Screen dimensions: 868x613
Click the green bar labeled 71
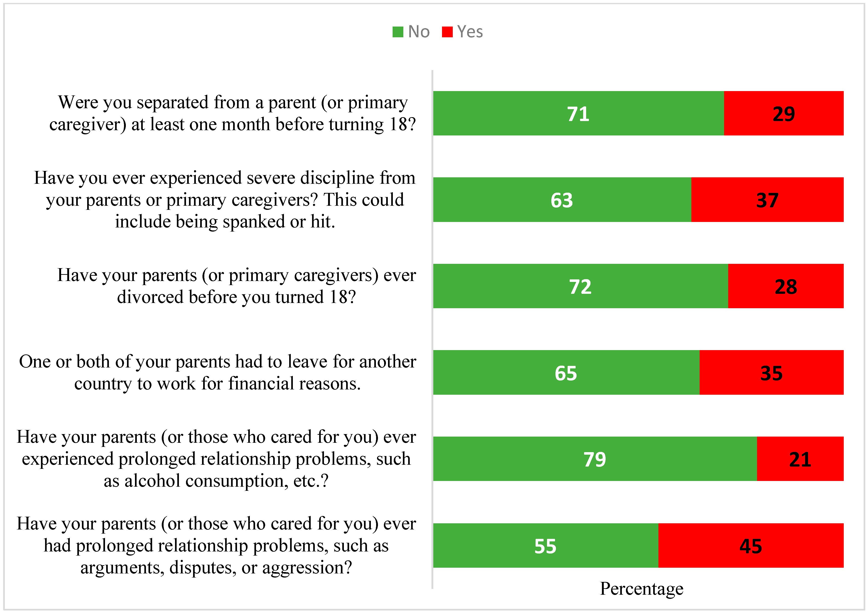click(578, 113)
